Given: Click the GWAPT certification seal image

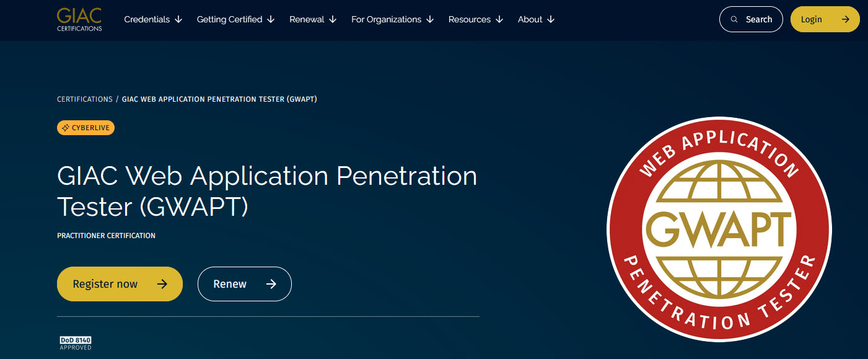Looking at the screenshot, I should pos(719,229).
